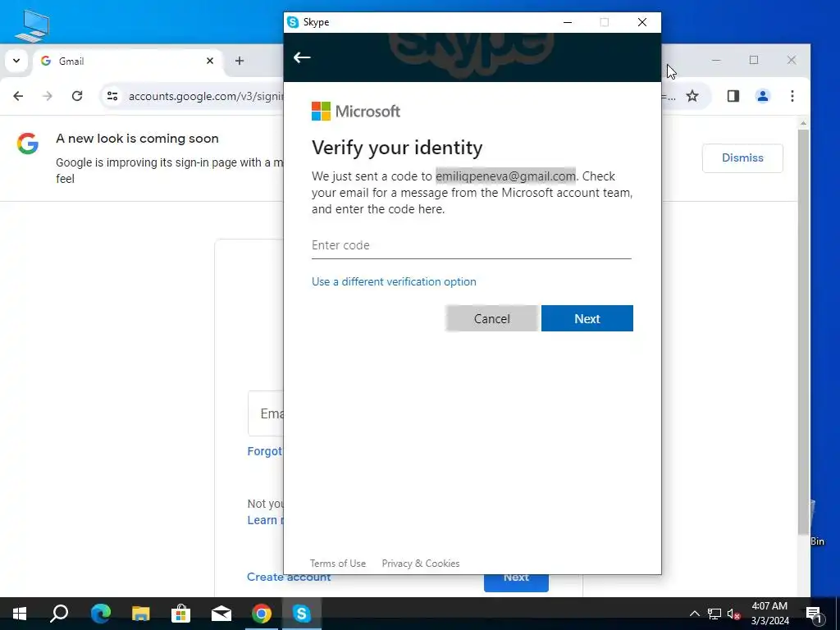Close the Skype window
Screen dimensions: 840x630
point(642,22)
